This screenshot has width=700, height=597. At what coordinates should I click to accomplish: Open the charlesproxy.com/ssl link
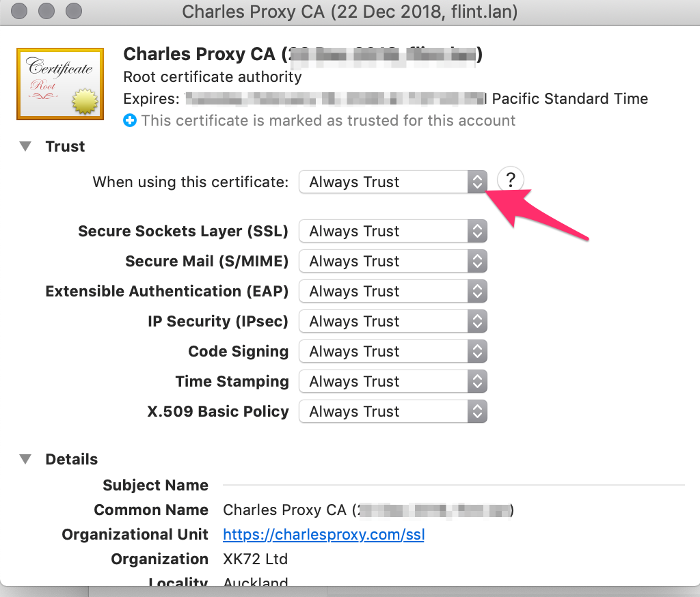(323, 535)
